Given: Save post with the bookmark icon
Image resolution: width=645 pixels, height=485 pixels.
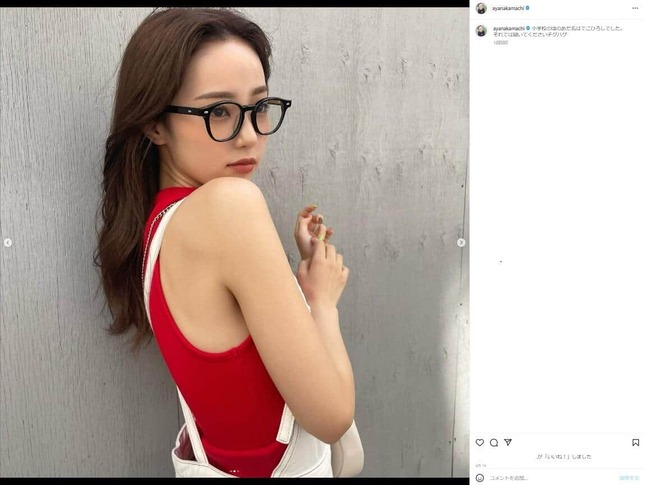Looking at the screenshot, I should (636, 443).
